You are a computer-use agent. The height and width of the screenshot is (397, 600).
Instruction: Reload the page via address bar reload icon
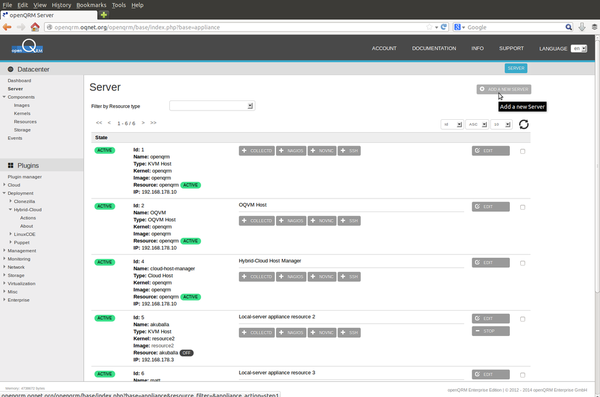click(443, 27)
